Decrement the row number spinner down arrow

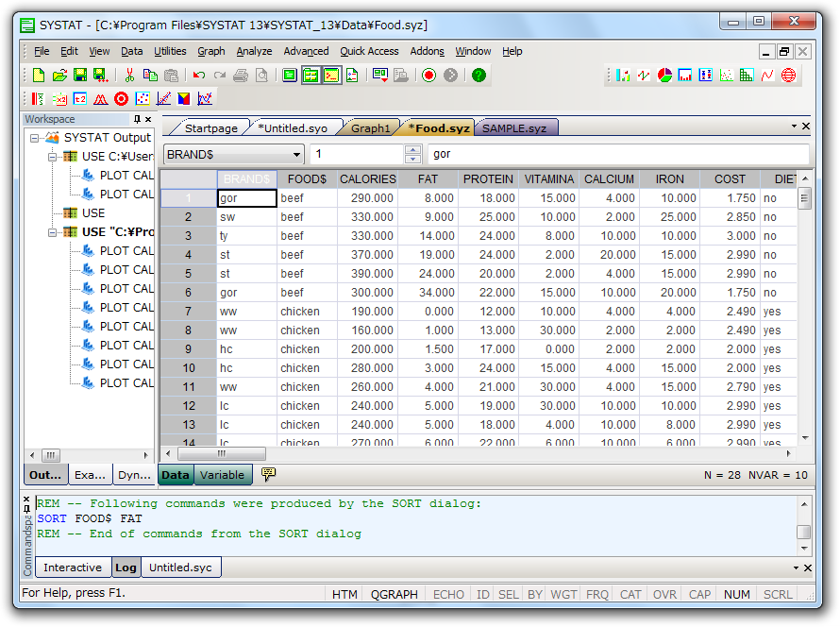[x=412, y=160]
